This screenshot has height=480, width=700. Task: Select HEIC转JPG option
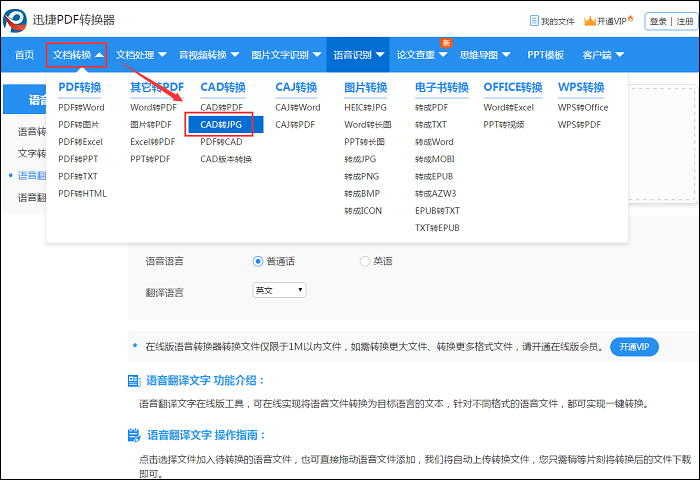365,108
